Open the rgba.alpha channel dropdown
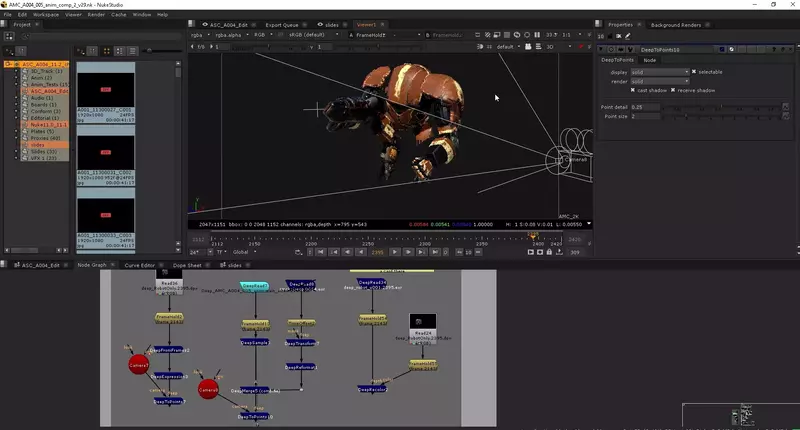The image size is (800, 430). pos(232,35)
